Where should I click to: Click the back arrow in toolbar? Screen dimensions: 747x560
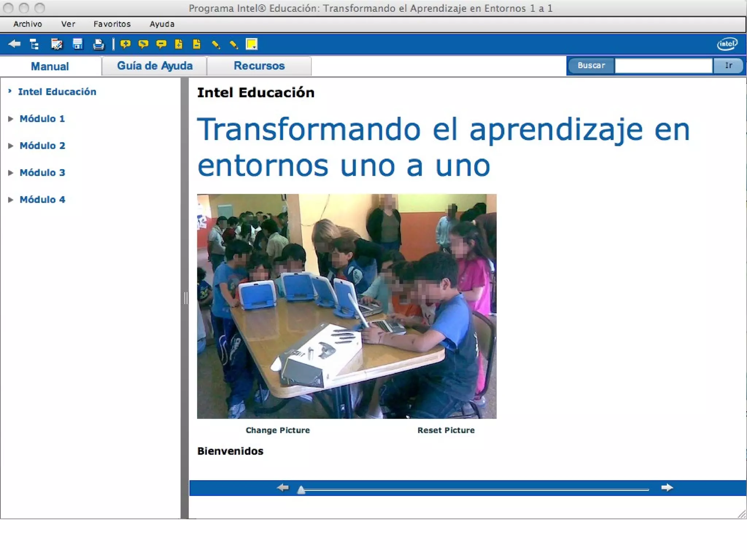[15, 44]
